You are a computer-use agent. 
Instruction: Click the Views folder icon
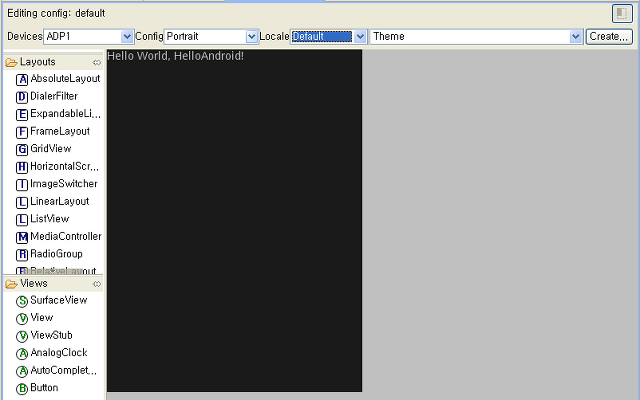click(x=11, y=284)
